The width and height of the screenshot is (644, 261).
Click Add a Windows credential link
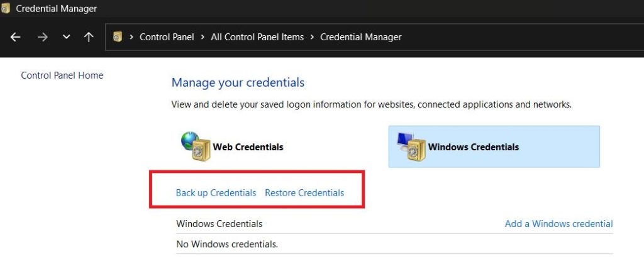coord(558,224)
